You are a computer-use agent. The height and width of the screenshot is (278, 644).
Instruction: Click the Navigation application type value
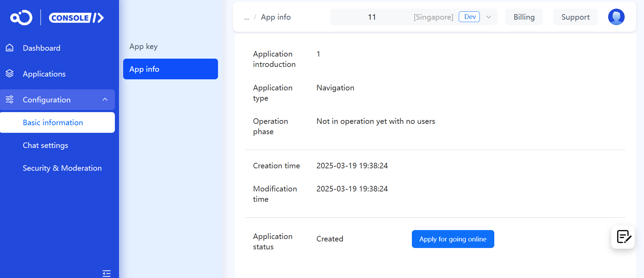(335, 88)
